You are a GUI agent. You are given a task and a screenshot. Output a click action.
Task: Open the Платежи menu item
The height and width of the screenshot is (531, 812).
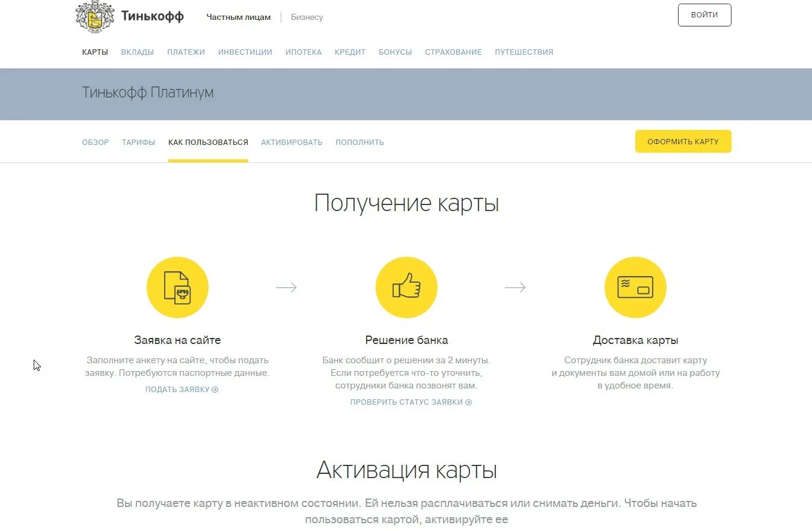coord(186,52)
